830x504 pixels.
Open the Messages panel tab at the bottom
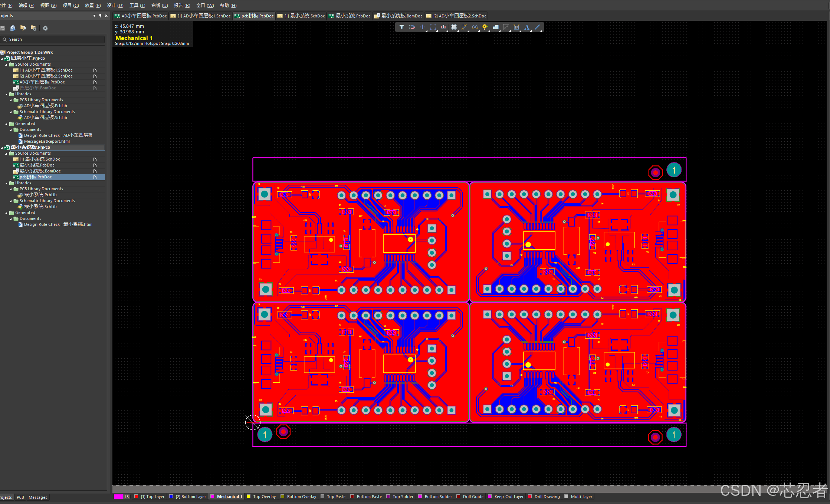pyautogui.click(x=38, y=497)
